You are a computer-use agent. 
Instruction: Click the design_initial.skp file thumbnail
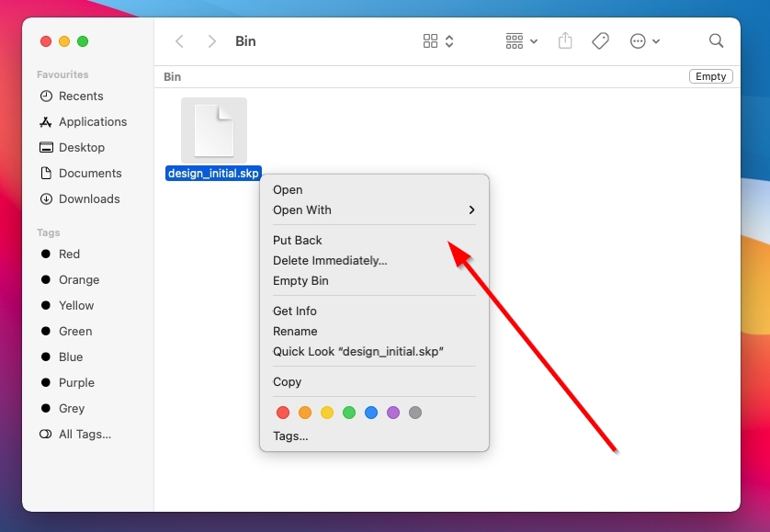[214, 130]
